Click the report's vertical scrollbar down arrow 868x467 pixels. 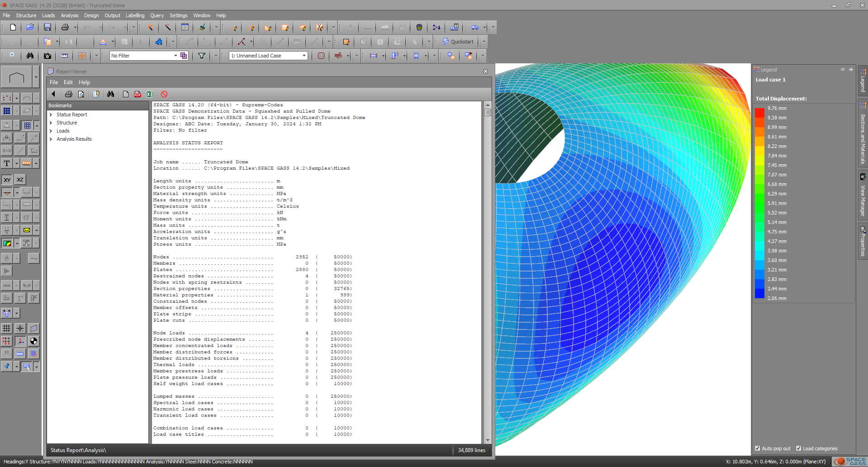tap(488, 440)
